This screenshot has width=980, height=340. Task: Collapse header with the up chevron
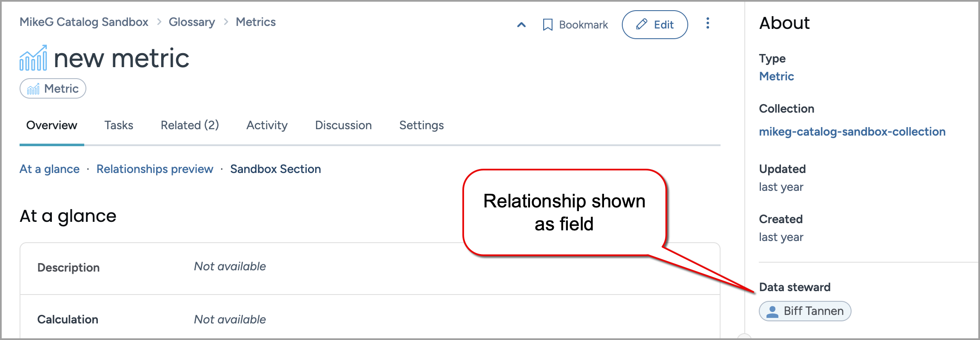521,25
